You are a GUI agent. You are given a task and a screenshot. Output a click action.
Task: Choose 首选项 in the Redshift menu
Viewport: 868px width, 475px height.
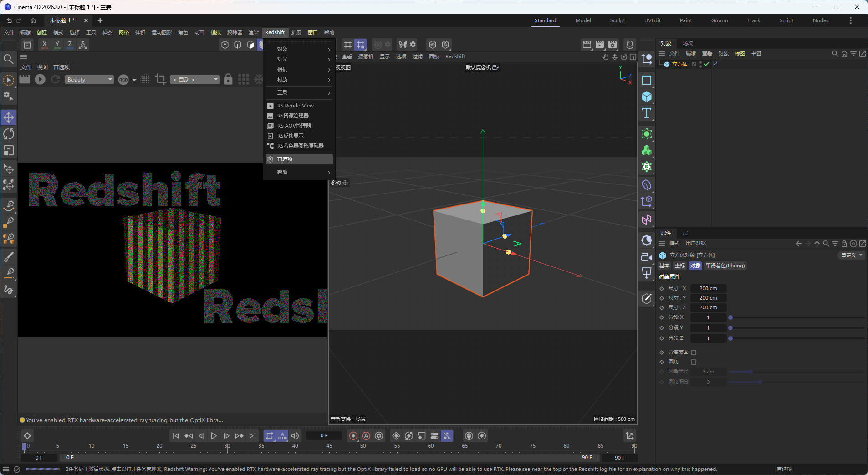click(x=299, y=159)
